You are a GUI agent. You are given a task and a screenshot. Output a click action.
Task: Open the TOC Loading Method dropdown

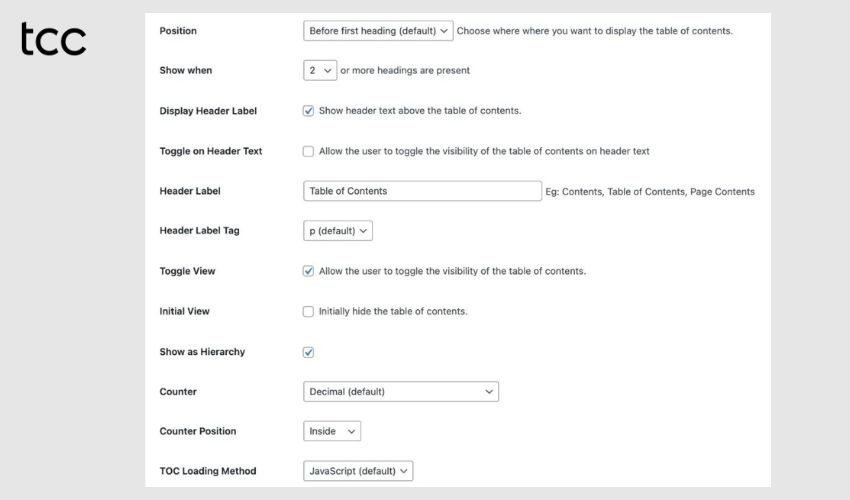pos(358,471)
